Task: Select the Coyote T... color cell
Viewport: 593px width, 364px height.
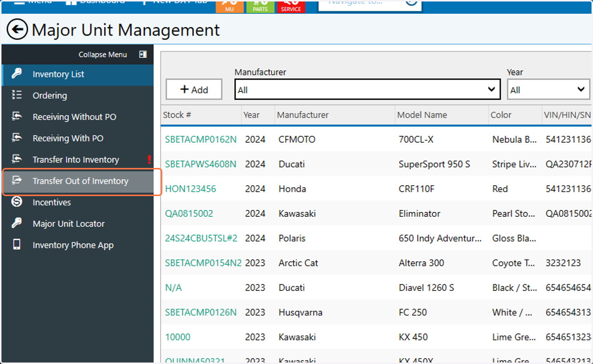Action: click(x=513, y=263)
